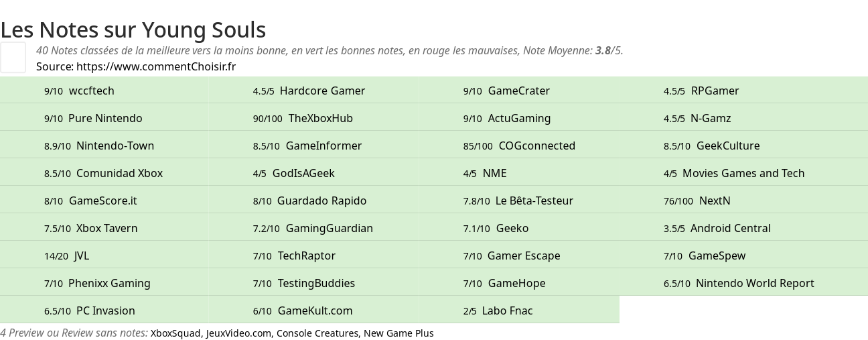
Task: Open the RPGamer review entry
Action: click(715, 91)
